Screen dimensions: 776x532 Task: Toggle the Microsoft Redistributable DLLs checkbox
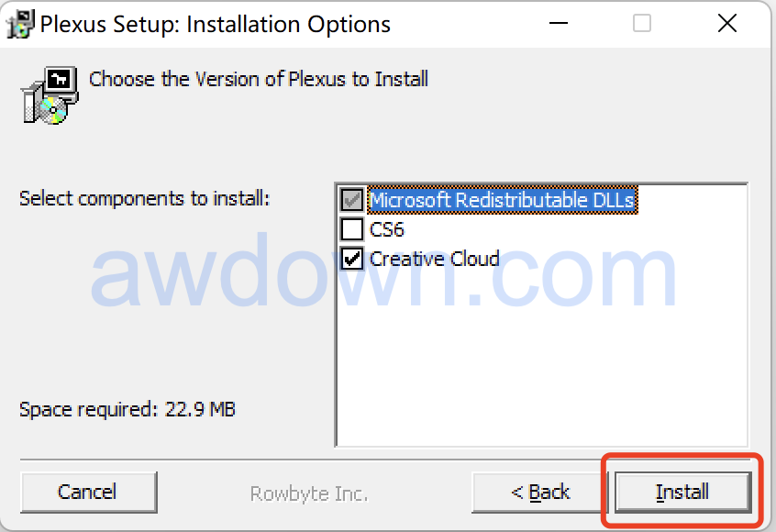[352, 199]
